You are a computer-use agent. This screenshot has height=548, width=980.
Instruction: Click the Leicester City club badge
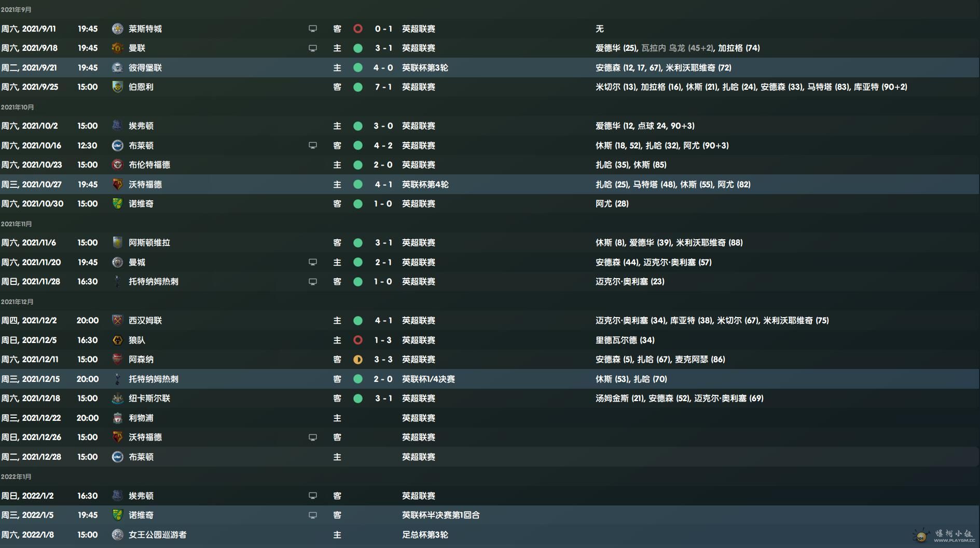coord(117,29)
